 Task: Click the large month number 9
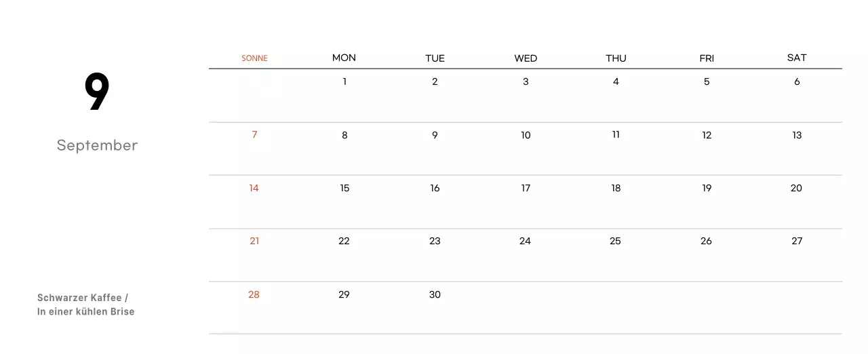point(97,92)
